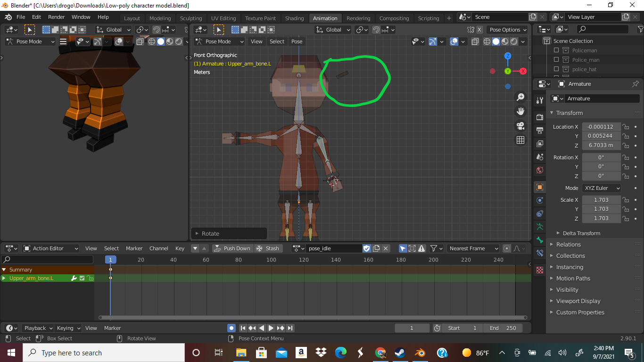Screen dimensions: 644x362
Task: Click the Location Z value field
Action: [x=601, y=145]
